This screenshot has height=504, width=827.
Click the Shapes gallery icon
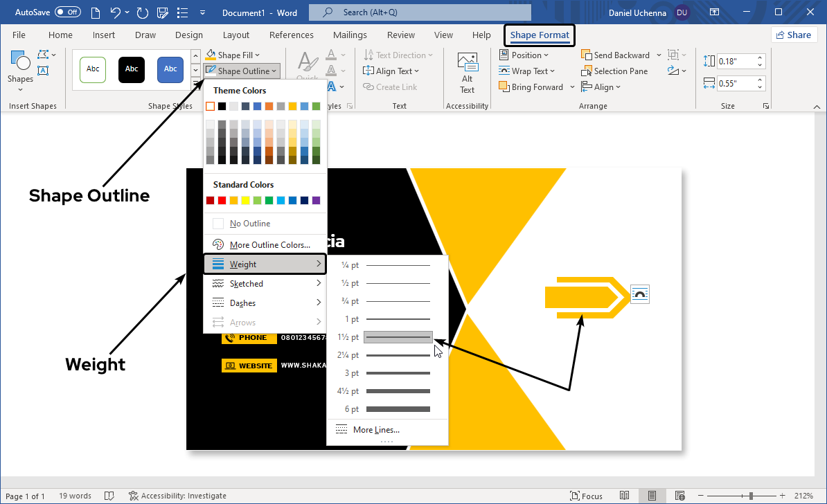(20, 62)
